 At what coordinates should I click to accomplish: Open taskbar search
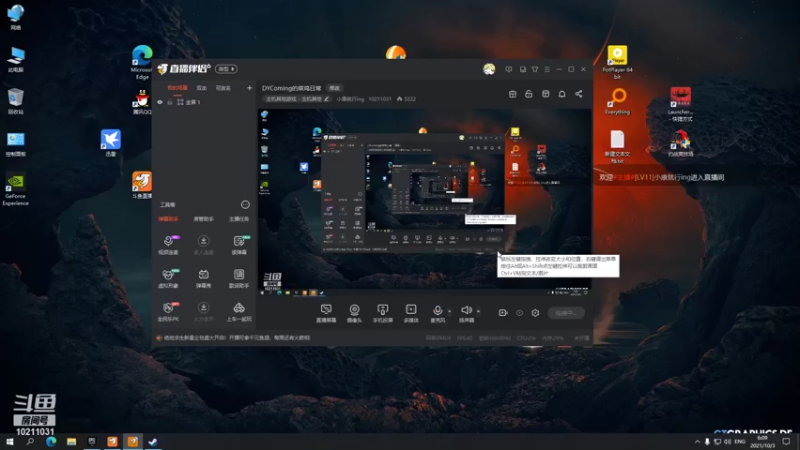30,441
